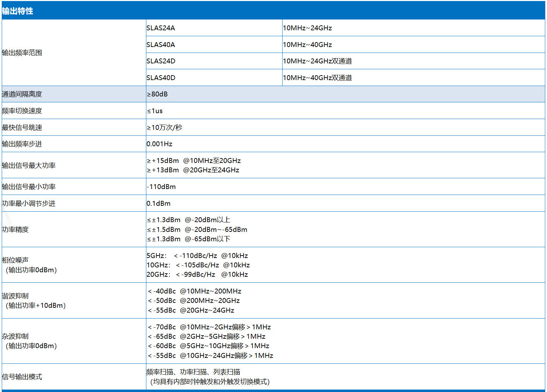Click the SLAS40A model cell

click(x=161, y=45)
